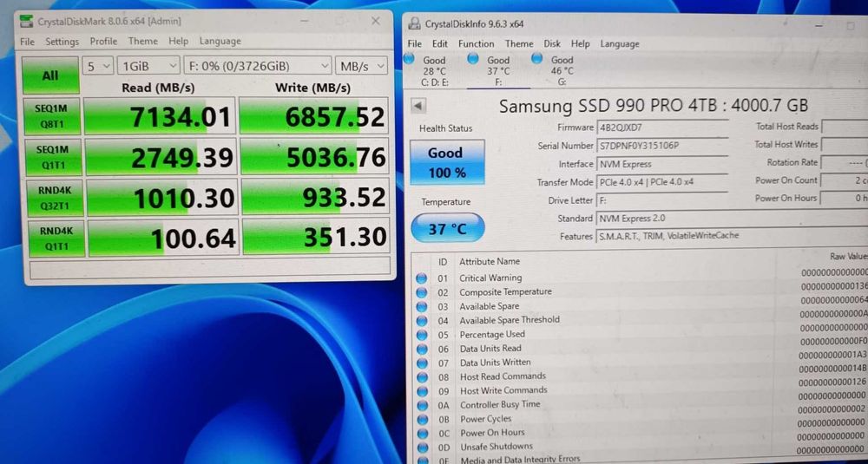Click the Firmware field 4B2QJXD7
The image size is (868, 464).
662,127
